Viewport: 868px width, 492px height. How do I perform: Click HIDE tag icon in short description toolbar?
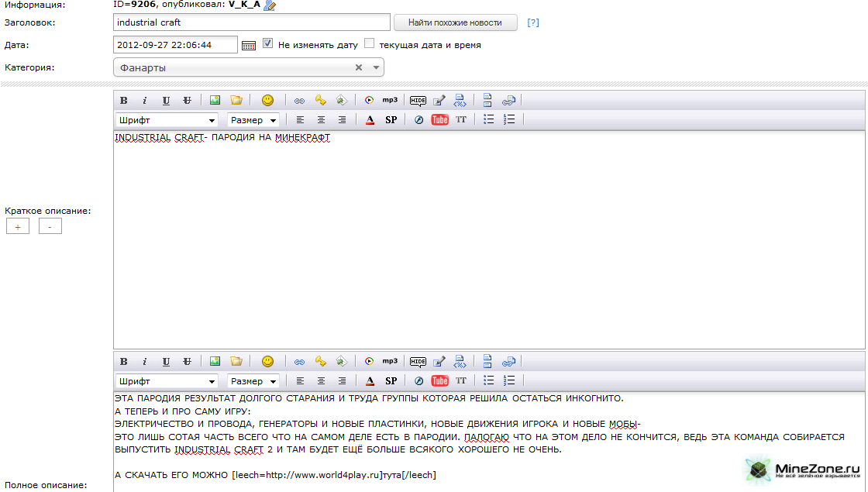pyautogui.click(x=418, y=100)
